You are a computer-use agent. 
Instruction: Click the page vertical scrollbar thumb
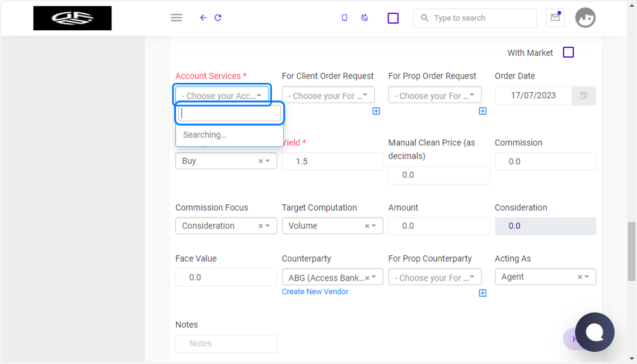[631, 252]
